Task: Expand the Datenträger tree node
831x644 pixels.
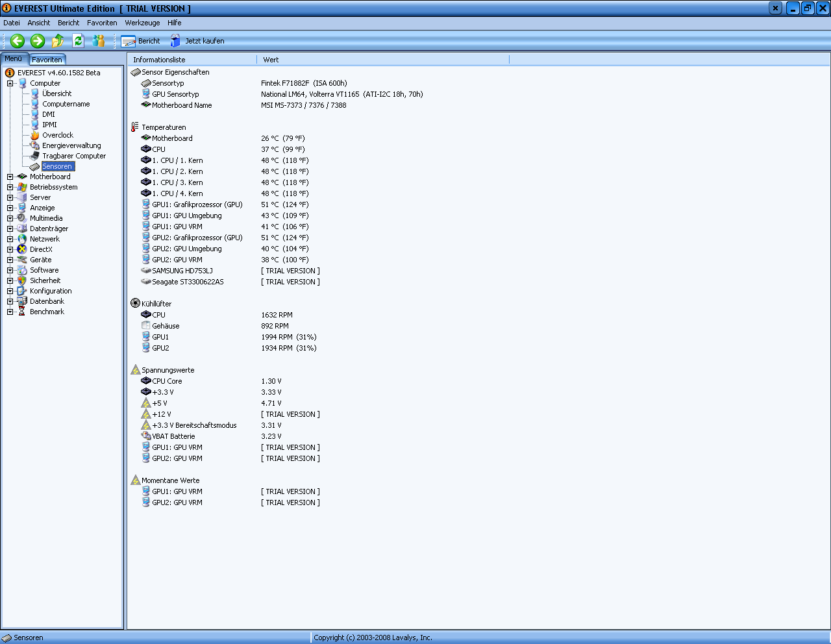Action: pyautogui.click(x=10, y=229)
